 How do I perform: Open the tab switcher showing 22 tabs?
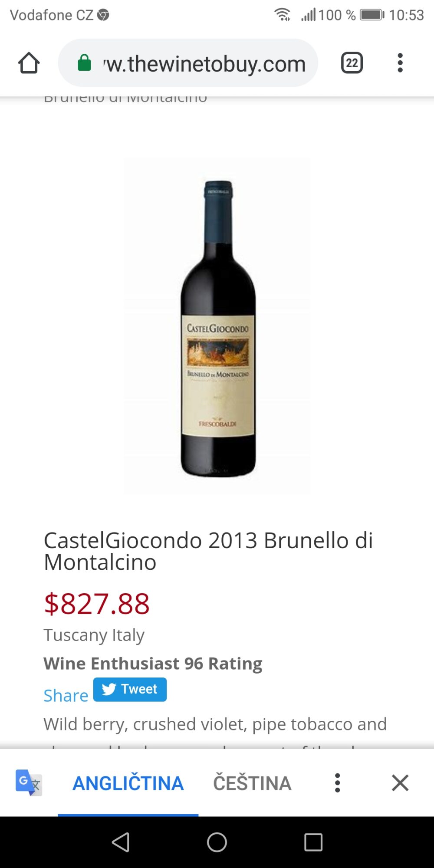pos(352,63)
